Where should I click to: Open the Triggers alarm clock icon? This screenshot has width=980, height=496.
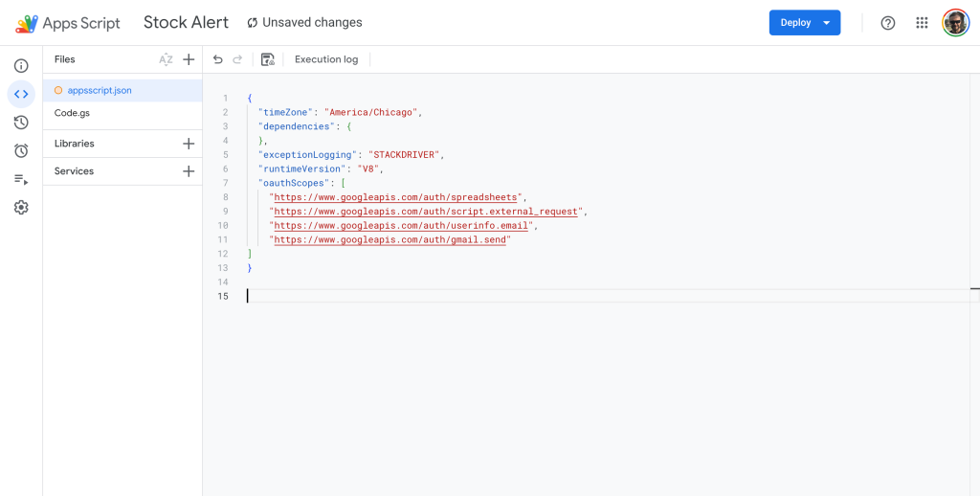[21, 150]
